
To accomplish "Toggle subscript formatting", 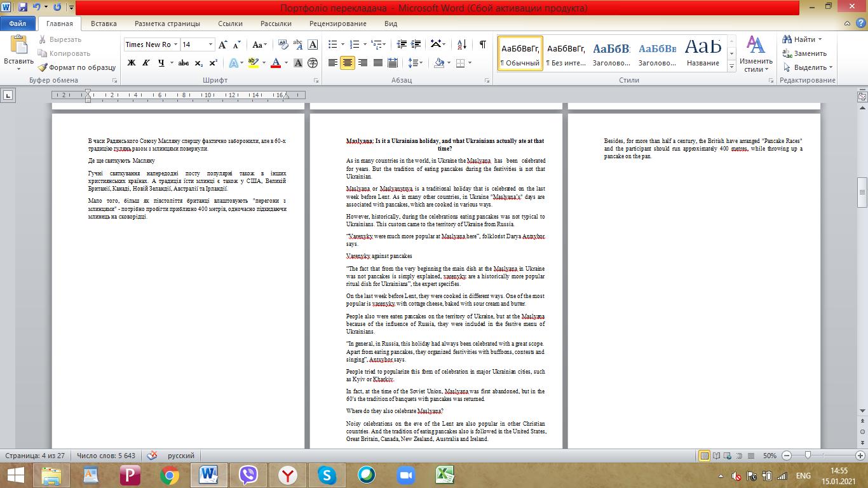I will pyautogui.click(x=199, y=63).
